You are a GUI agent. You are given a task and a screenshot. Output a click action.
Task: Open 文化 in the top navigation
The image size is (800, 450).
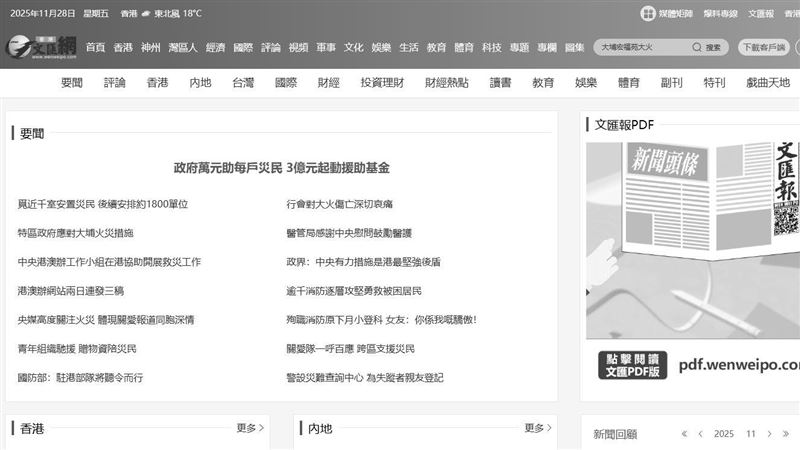[353, 47]
